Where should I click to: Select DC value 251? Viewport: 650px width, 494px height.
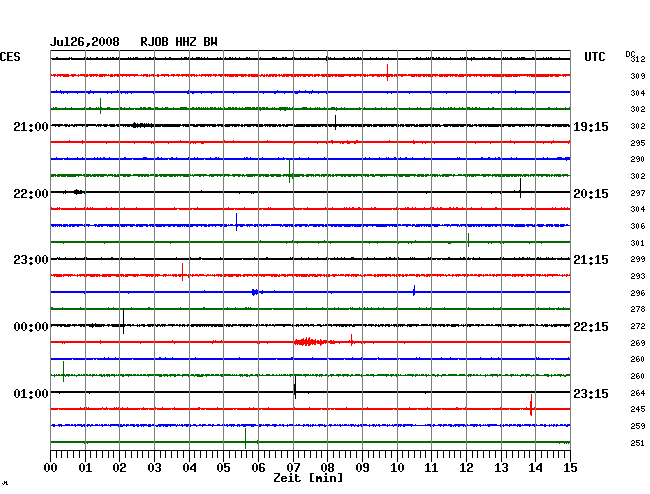click(638, 443)
